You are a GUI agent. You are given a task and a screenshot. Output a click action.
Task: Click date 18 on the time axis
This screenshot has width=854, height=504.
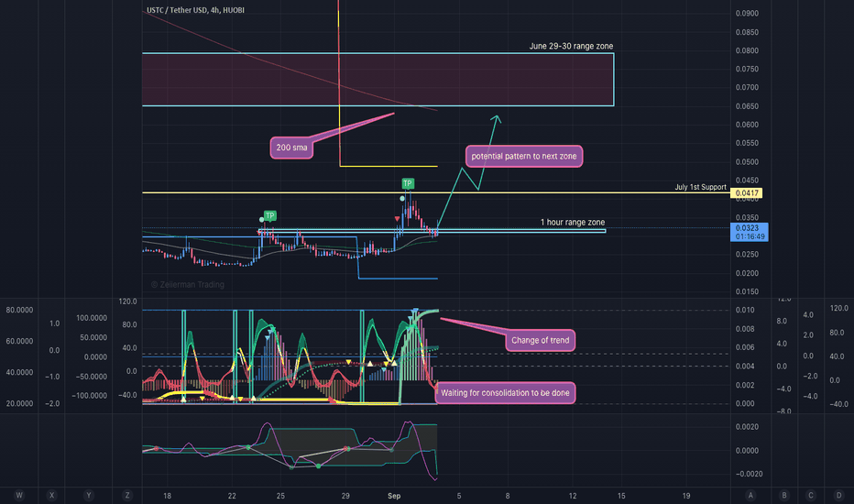(x=167, y=496)
